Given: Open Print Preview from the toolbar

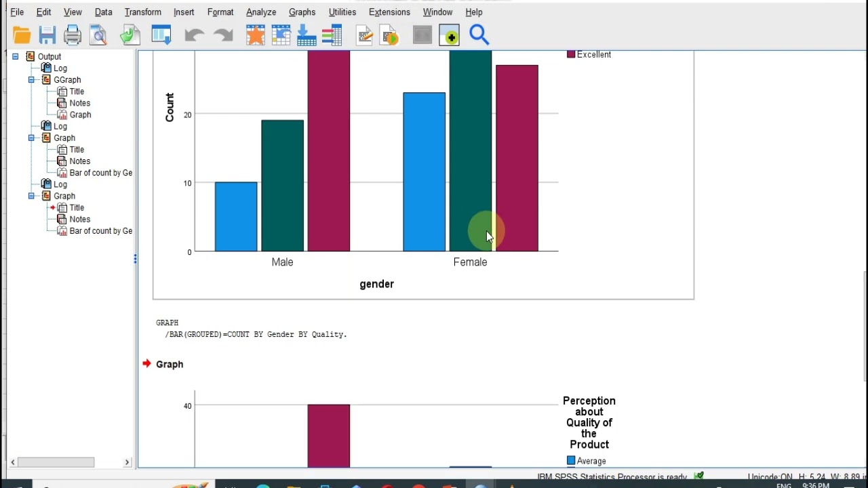Looking at the screenshot, I should [98, 35].
